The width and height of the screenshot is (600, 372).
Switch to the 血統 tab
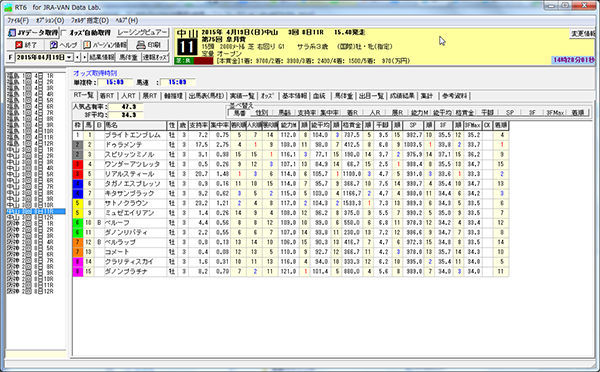pos(319,96)
